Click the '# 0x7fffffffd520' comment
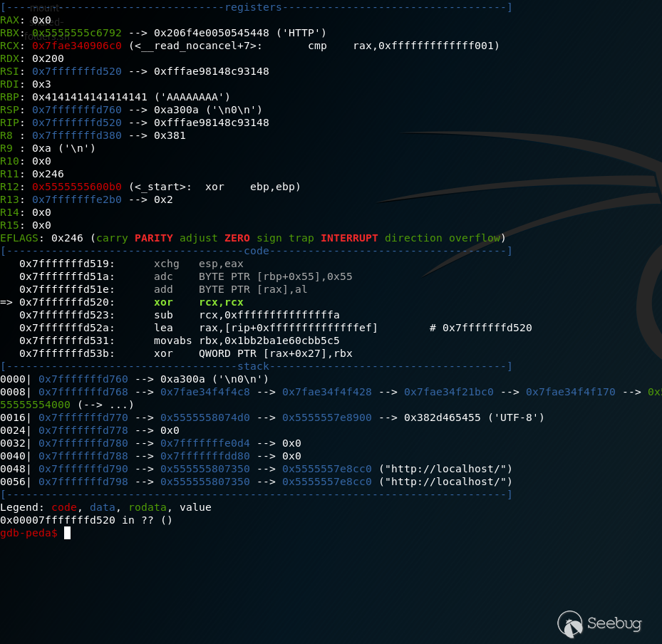Image resolution: width=662 pixels, height=644 pixels. (x=480, y=328)
